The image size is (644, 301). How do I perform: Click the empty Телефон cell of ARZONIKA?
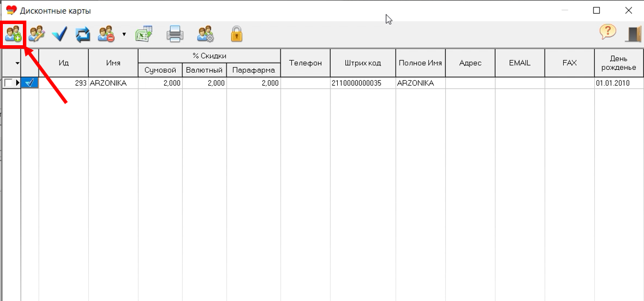click(x=306, y=83)
